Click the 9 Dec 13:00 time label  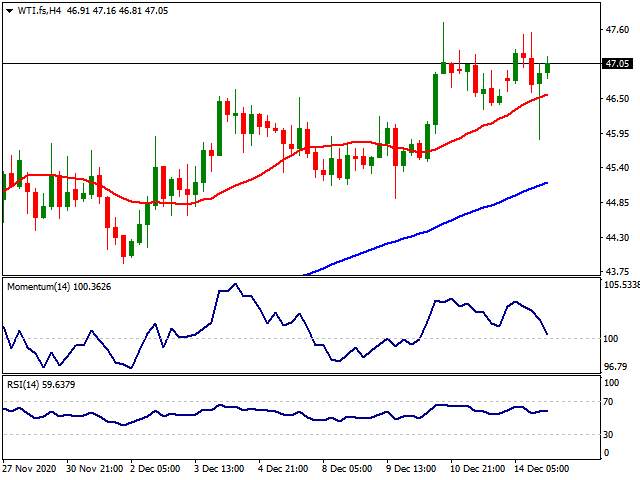[x=411, y=469]
